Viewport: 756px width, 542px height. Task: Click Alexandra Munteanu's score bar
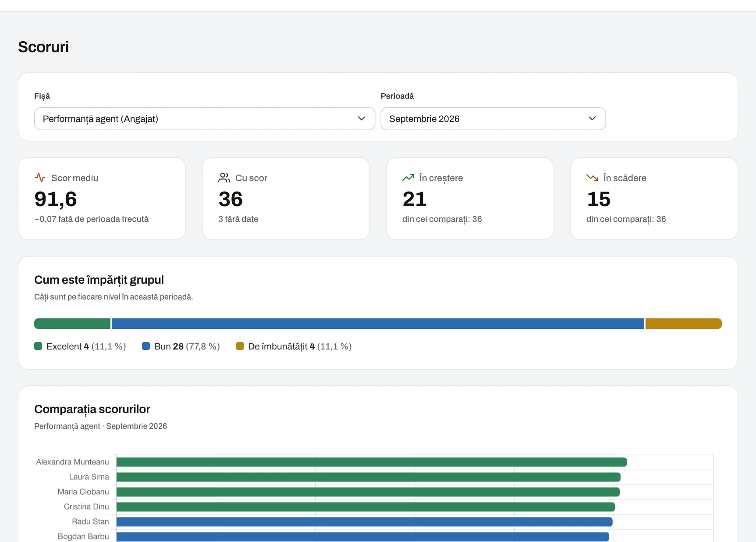372,462
